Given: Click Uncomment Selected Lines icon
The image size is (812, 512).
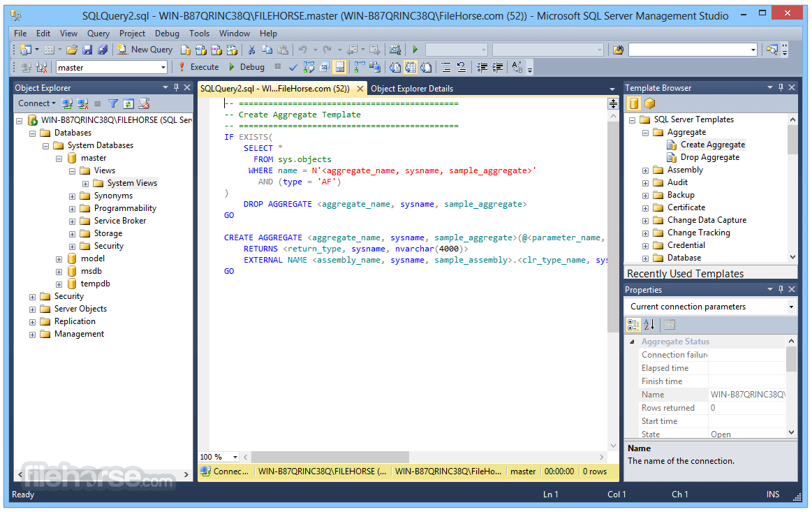Looking at the screenshot, I should point(462,67).
